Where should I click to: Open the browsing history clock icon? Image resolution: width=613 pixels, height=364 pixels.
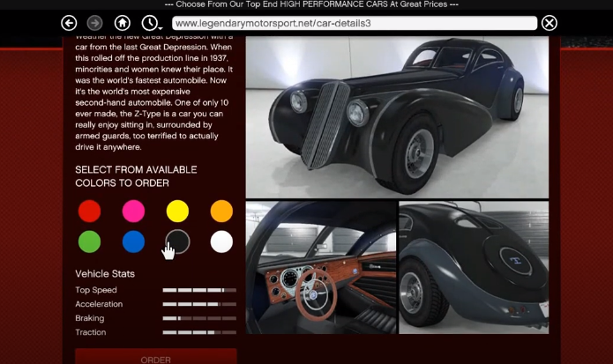(151, 23)
